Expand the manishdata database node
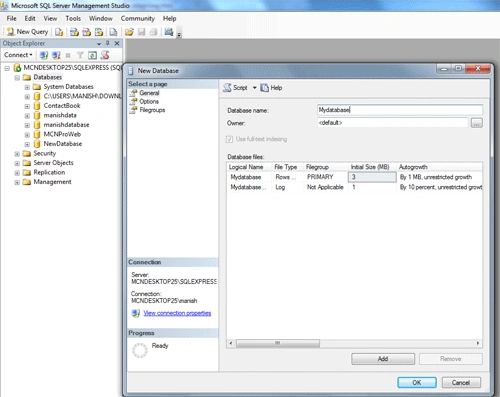Image resolution: width=500 pixels, height=397 pixels. click(27, 116)
